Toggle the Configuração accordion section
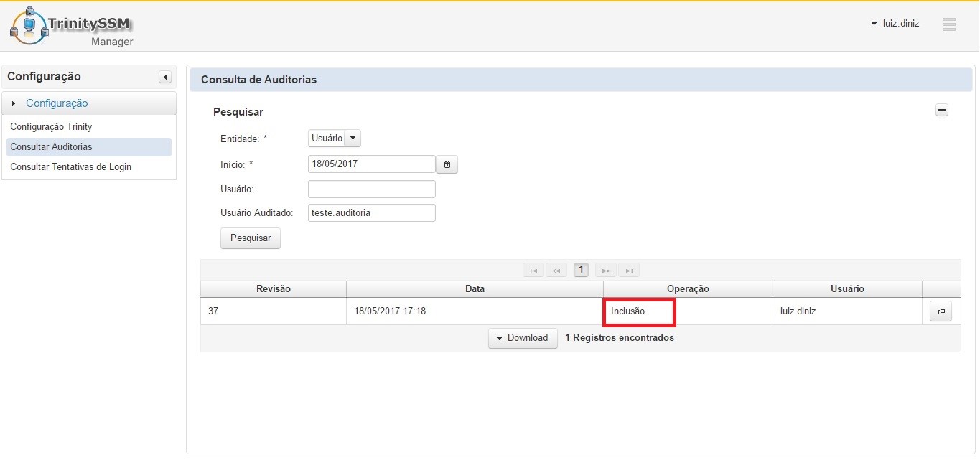This screenshot has height=460, width=980. click(57, 103)
